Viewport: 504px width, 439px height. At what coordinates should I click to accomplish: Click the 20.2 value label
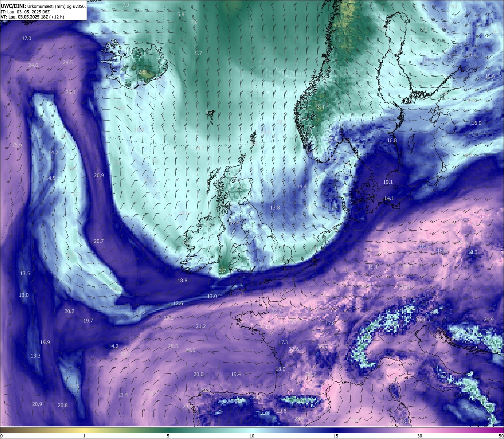[69, 311]
